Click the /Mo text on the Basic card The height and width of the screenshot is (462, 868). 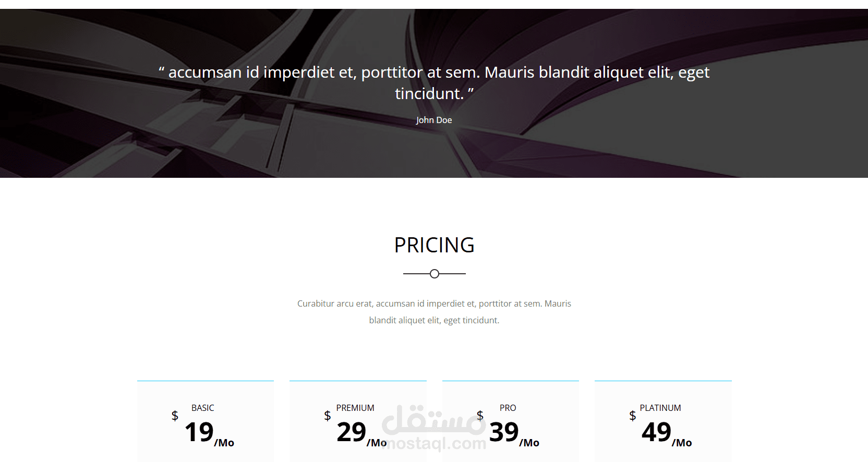[x=224, y=443]
